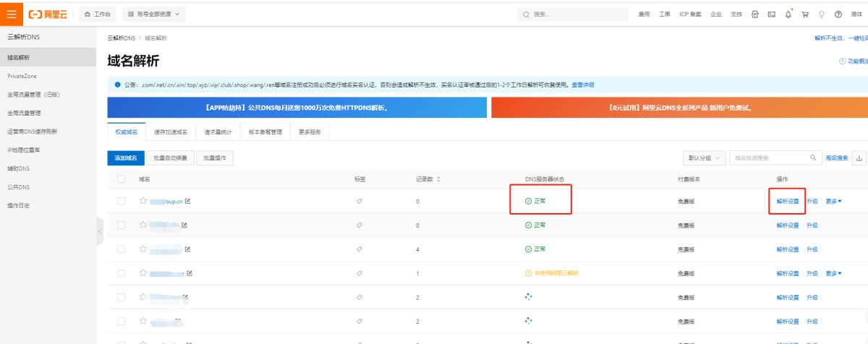Launch Cloud Shell terminal icon in header
This screenshot has height=344, width=868.
[x=771, y=14]
